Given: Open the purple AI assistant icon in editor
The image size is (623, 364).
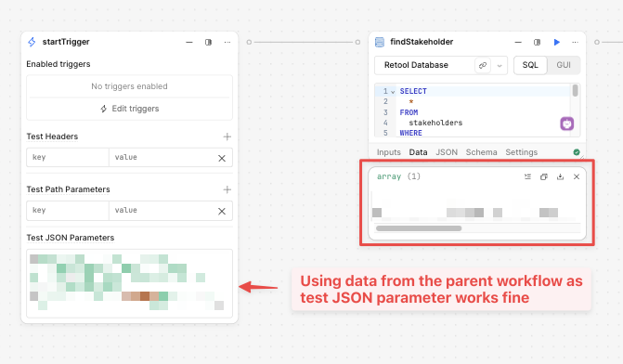Looking at the screenshot, I should [x=567, y=123].
